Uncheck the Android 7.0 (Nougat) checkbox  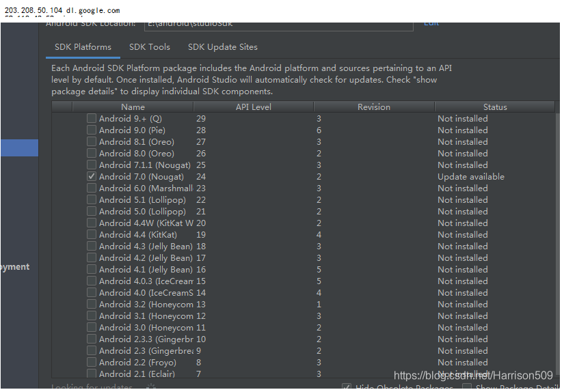(92, 177)
